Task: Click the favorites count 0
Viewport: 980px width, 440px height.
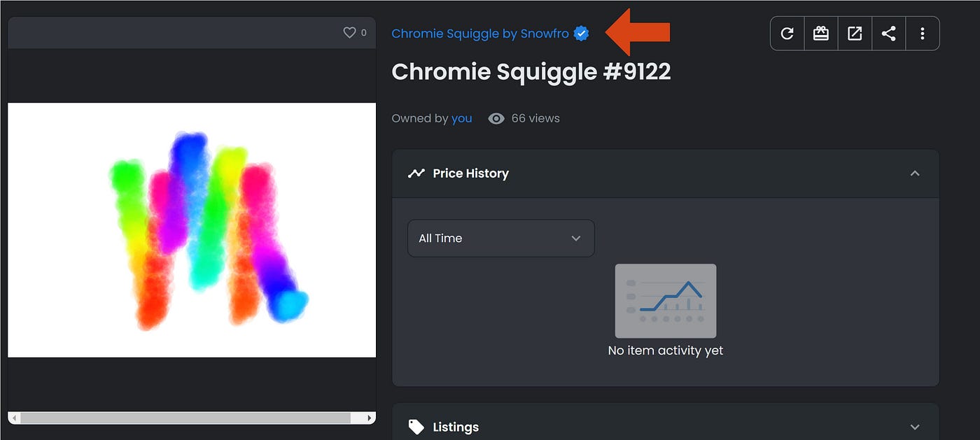Action: [363, 32]
